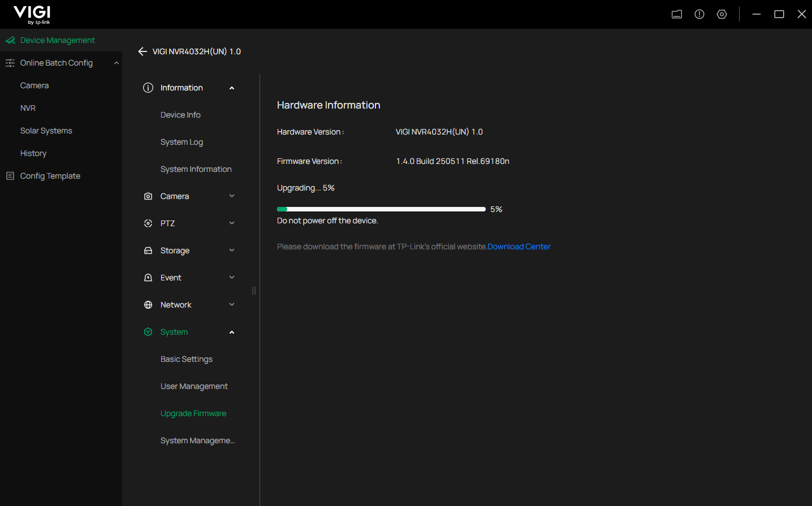The image size is (812, 506).
Task: Click the back arrow beside VIGI NVR4032H(UN)
Action: pyautogui.click(x=142, y=51)
